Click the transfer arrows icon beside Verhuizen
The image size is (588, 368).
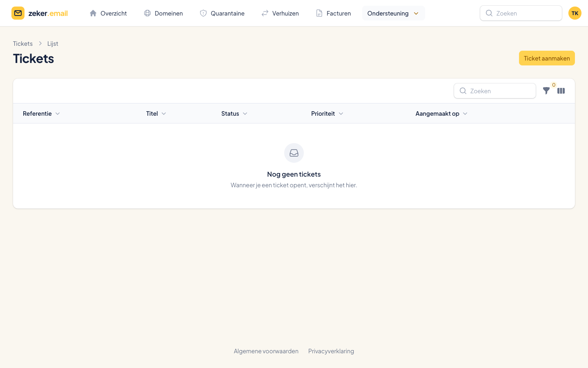tap(265, 13)
